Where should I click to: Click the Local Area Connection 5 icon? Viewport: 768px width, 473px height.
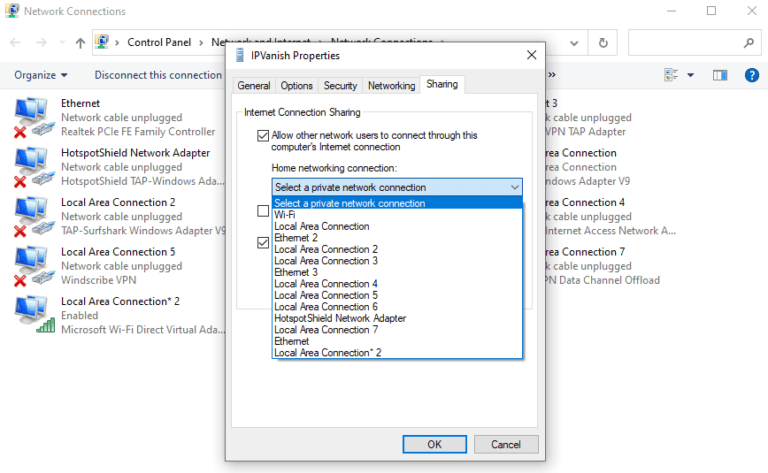pos(32,266)
